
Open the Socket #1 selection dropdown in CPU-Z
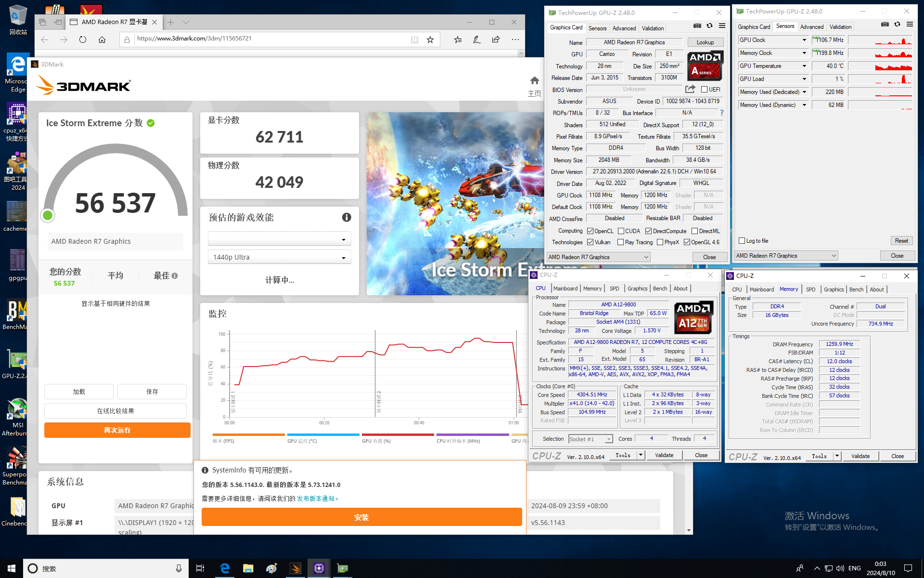tap(590, 439)
